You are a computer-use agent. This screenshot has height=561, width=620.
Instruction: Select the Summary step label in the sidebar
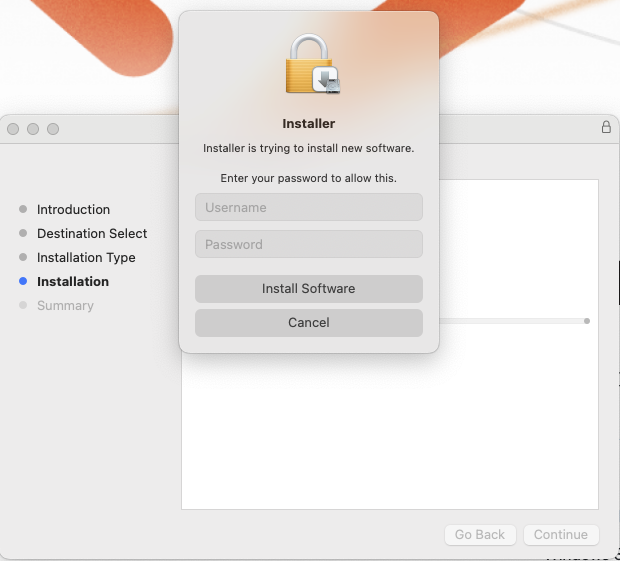[x=65, y=306]
